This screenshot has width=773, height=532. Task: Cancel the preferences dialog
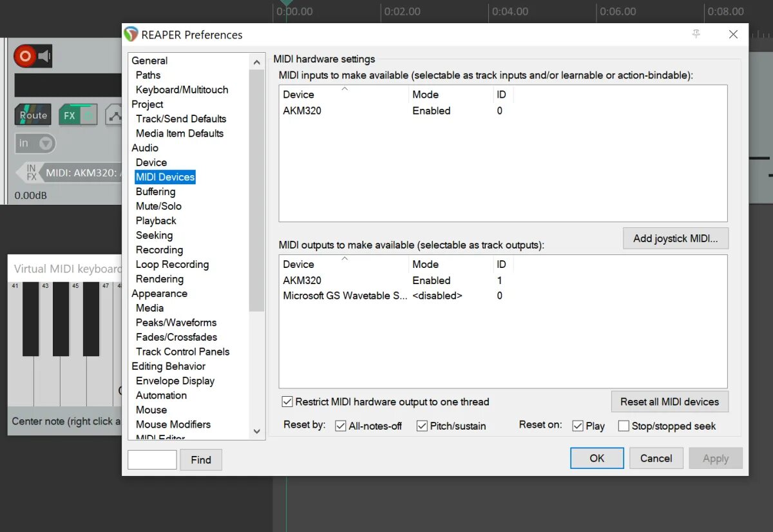[656, 459]
